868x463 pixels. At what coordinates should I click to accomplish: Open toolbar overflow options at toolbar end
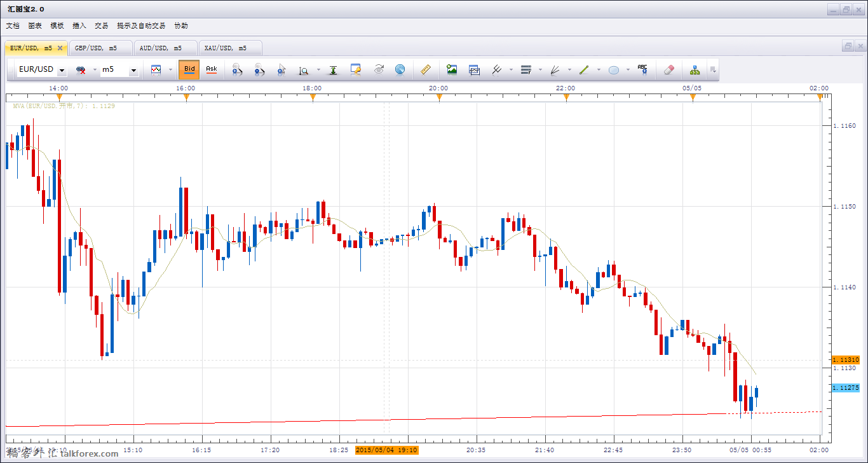[714, 70]
